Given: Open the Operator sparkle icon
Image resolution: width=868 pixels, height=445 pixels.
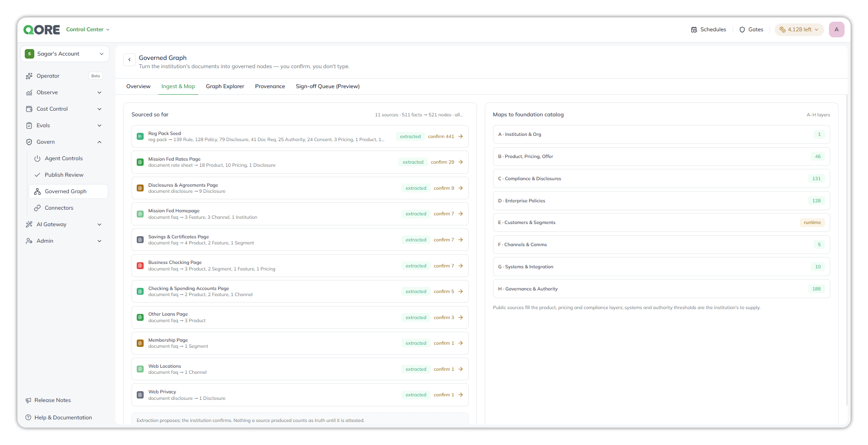Looking at the screenshot, I should click(x=29, y=76).
